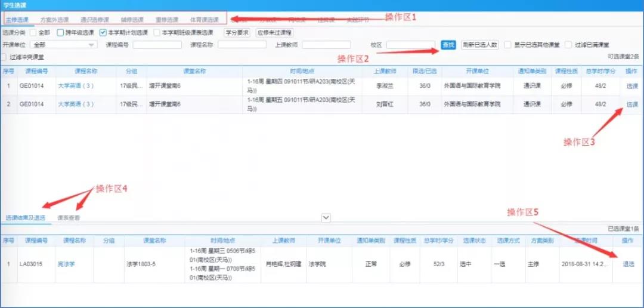Click 退选 to drop 宪法学
This screenshot has height=308, width=644.
coord(628,264)
